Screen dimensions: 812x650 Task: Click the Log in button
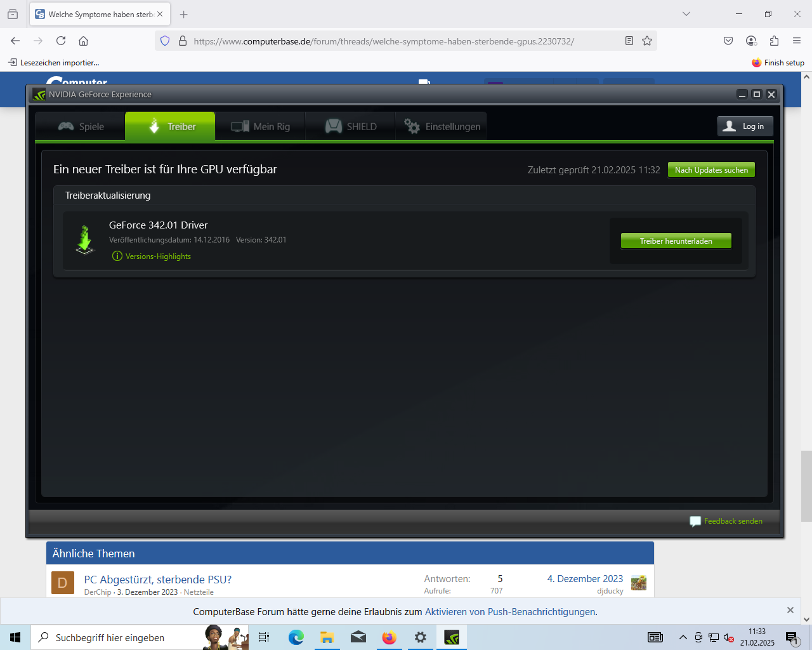click(745, 126)
